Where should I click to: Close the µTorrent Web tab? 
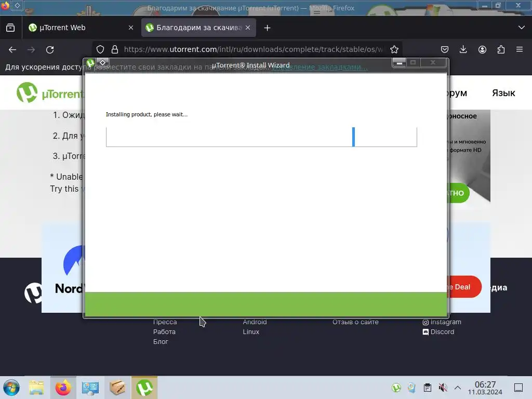(131, 28)
